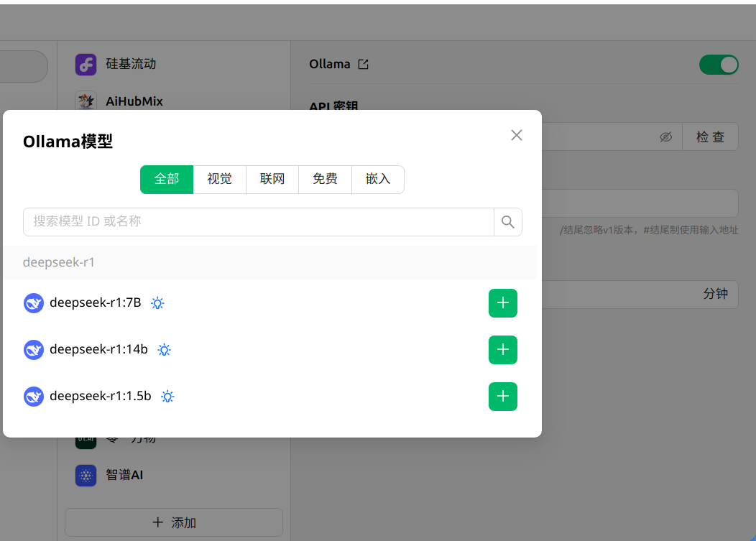Click the search magnifier icon

tap(507, 222)
